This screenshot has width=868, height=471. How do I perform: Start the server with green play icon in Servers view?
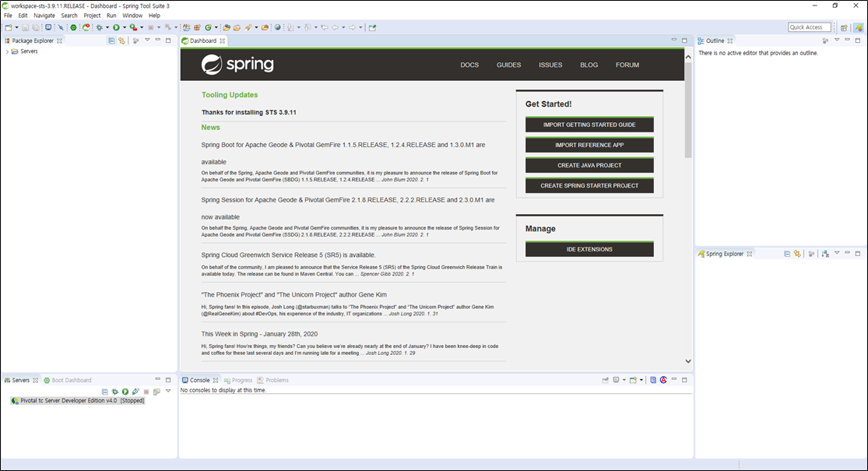(x=125, y=392)
